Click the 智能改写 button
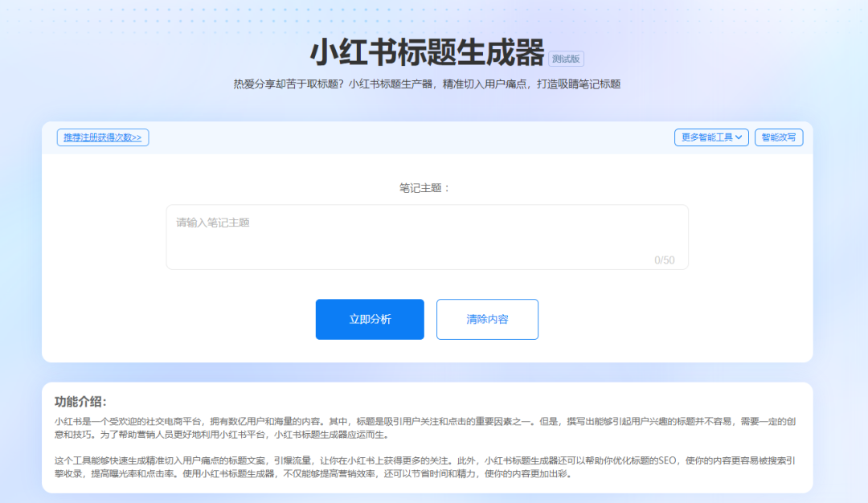The height and width of the screenshot is (503, 868). (x=778, y=137)
